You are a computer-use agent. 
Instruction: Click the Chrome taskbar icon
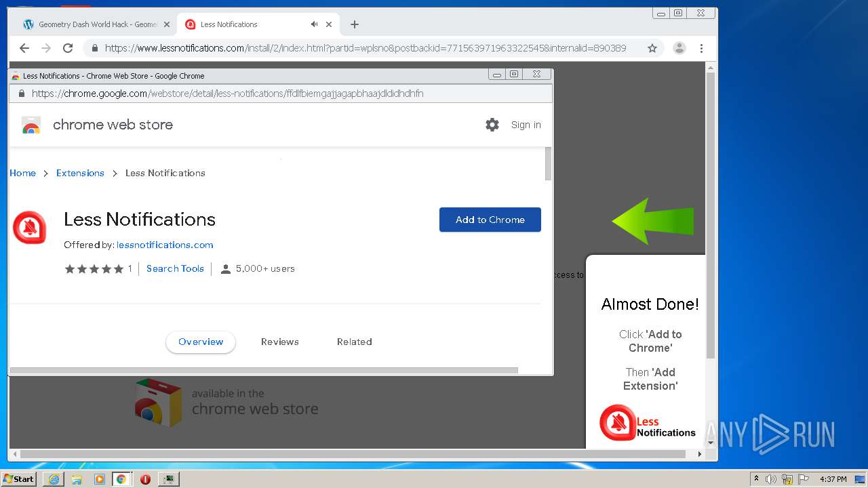point(121,479)
